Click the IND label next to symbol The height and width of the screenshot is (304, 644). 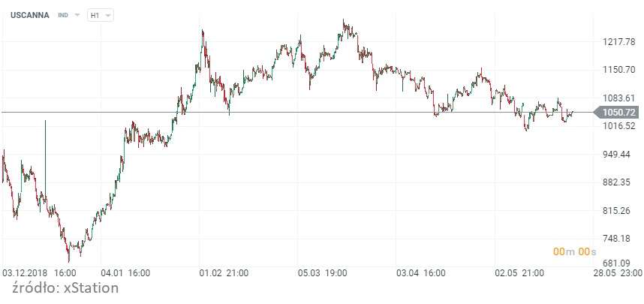point(63,15)
